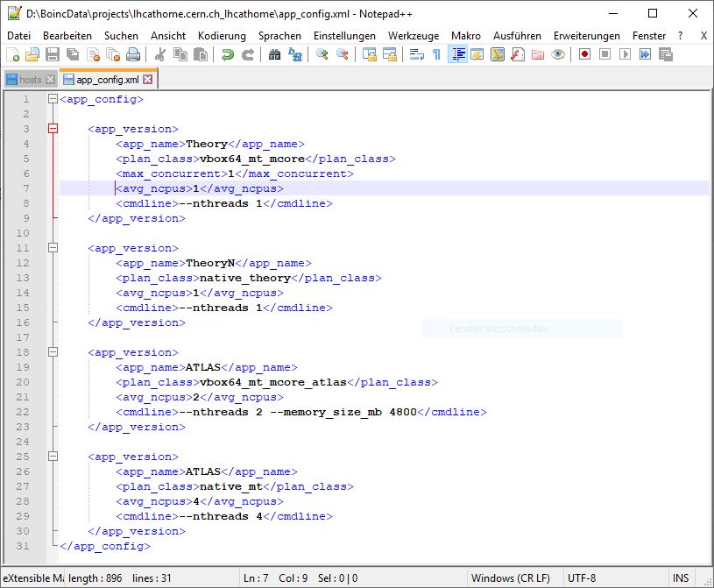This screenshot has height=588, width=714.
Task: Open the Makro menu
Action: 466,36
